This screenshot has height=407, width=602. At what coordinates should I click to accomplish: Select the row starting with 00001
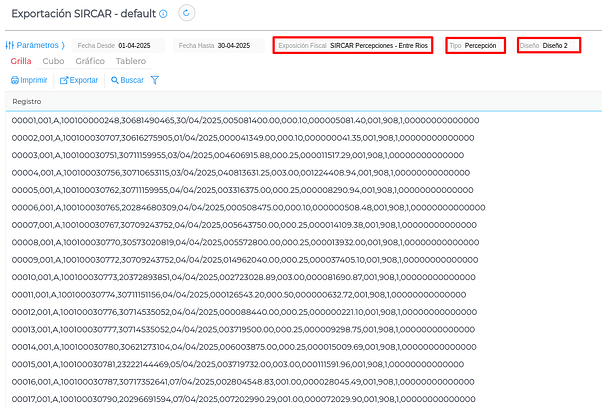[x=244, y=121]
